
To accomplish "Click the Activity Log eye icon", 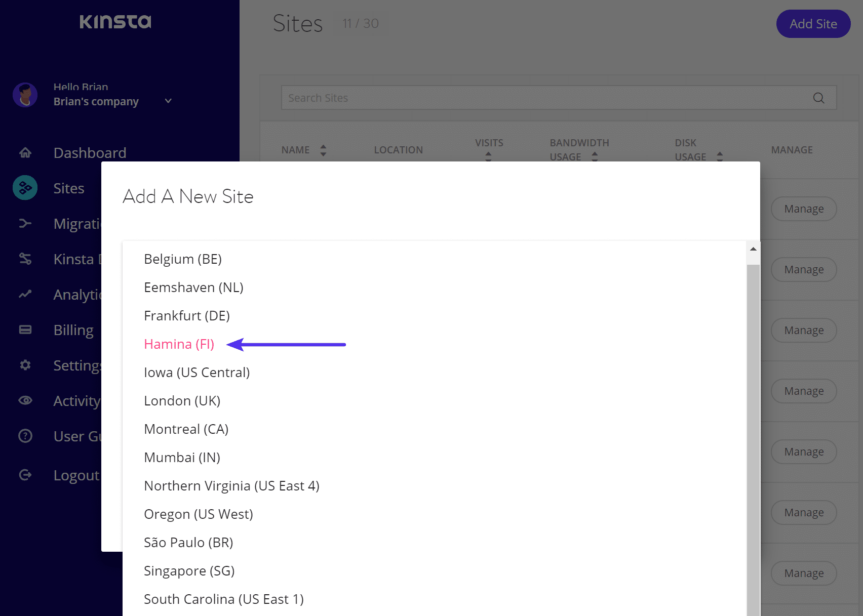I will (25, 400).
